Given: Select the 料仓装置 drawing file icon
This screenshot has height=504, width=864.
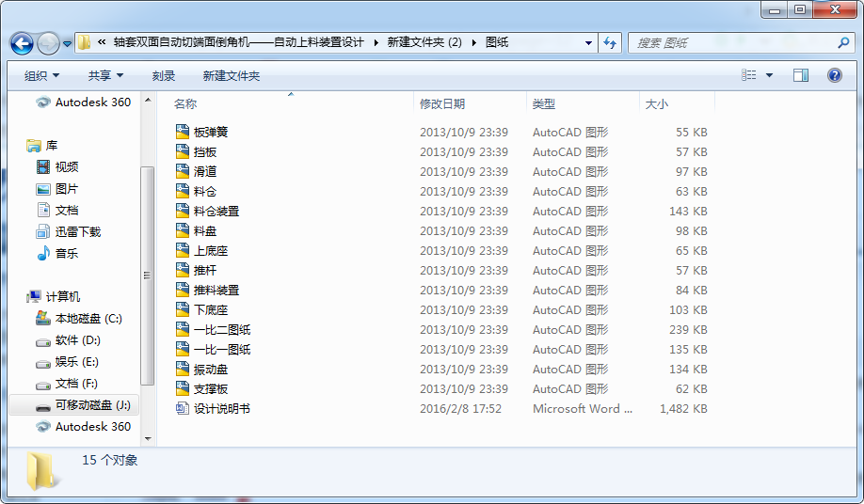Looking at the screenshot, I should 183,211.
